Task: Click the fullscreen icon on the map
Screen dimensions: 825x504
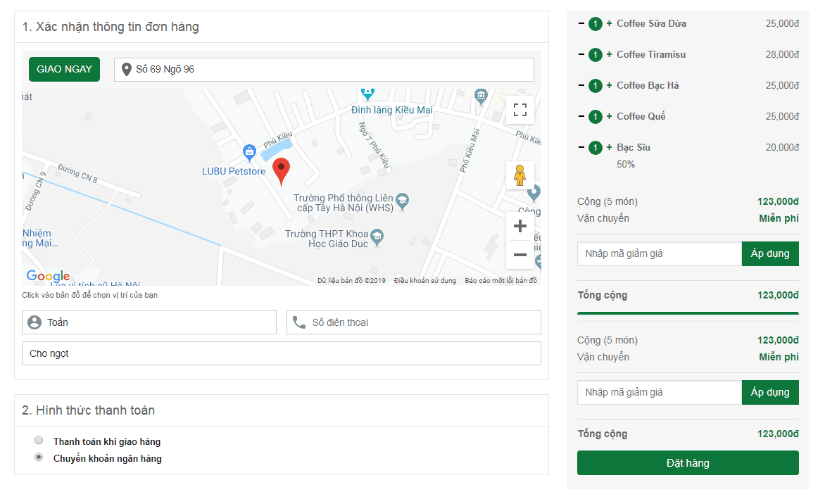Action: click(x=519, y=110)
